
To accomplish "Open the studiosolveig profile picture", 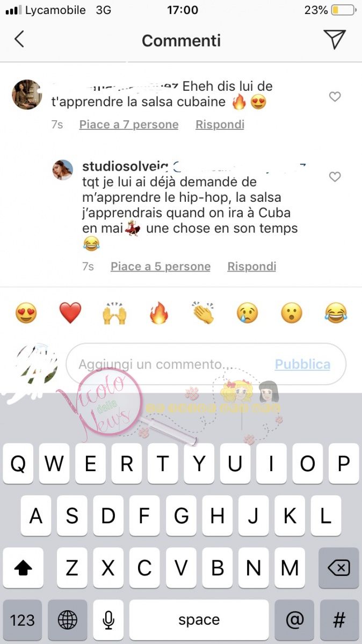I will [x=62, y=170].
